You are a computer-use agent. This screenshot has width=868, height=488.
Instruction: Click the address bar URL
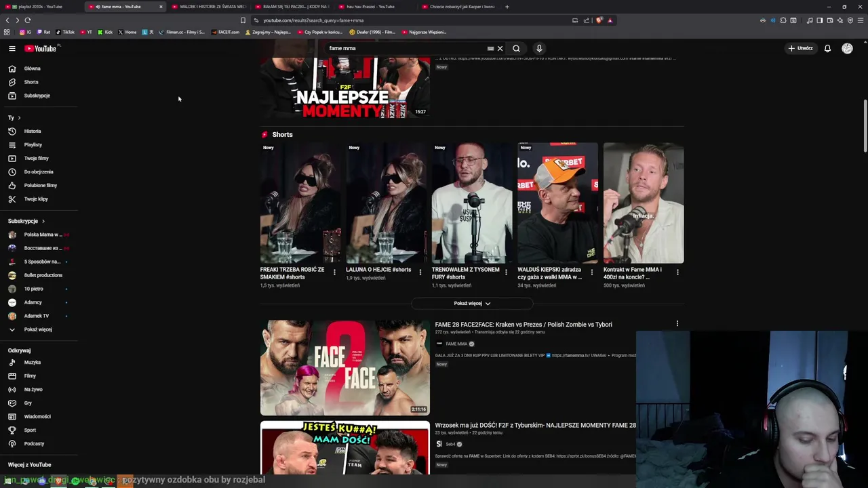click(313, 20)
